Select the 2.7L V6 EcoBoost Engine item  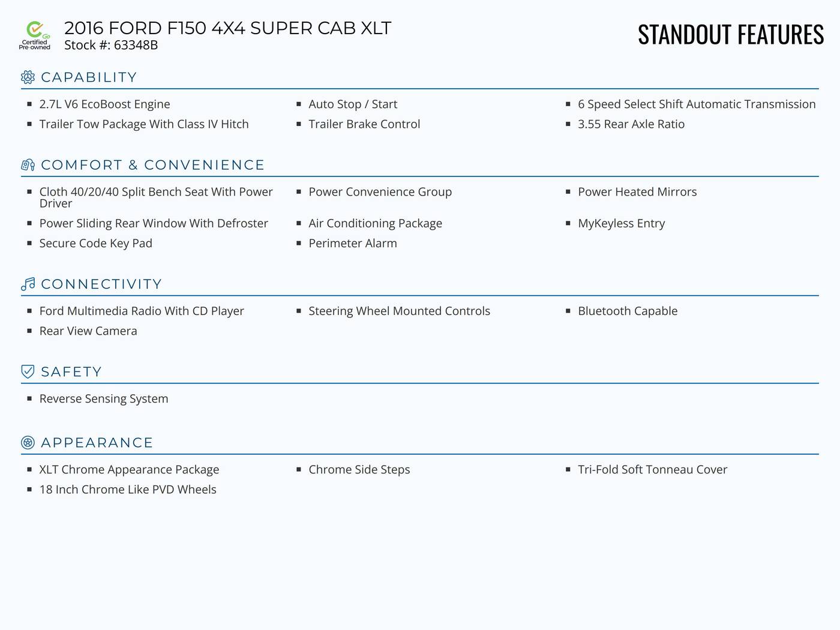point(104,104)
